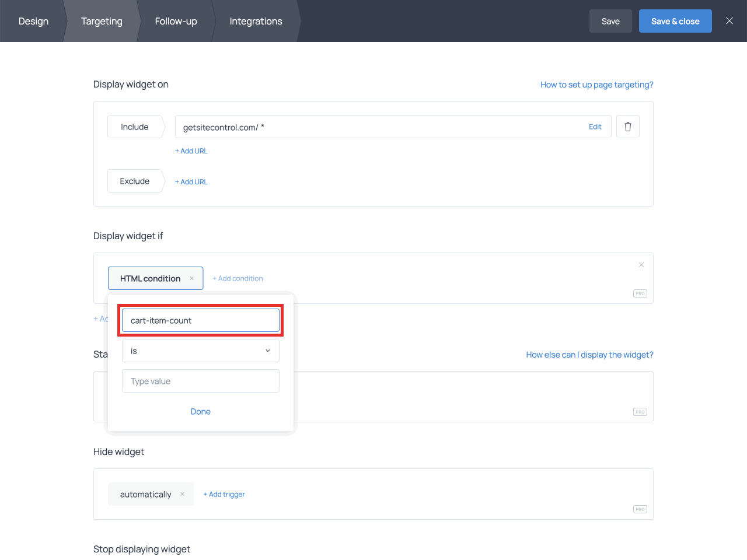The height and width of the screenshot is (560, 747).
Task: Click the PRO badge in the Hide widget section
Action: tap(640, 509)
